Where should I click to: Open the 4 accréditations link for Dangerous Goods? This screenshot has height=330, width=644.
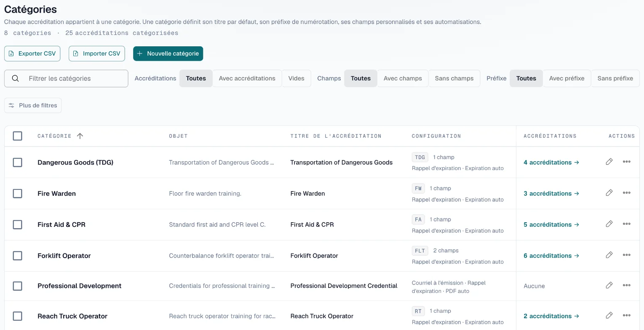tap(551, 162)
